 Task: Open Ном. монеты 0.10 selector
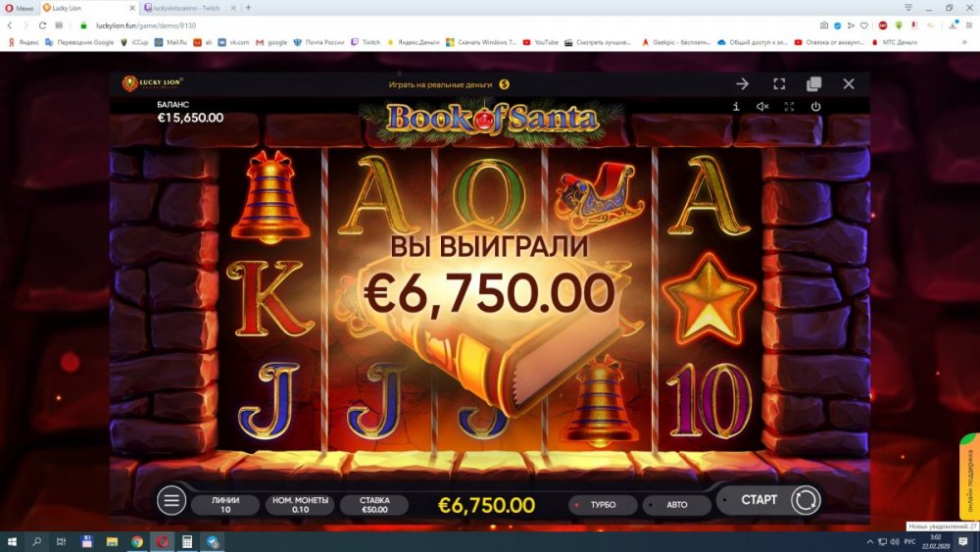click(300, 505)
